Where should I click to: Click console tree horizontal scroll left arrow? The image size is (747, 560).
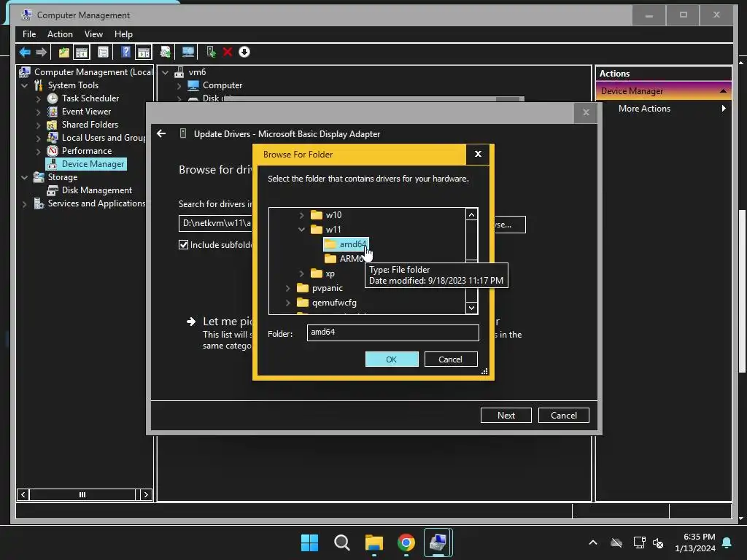[23, 495]
